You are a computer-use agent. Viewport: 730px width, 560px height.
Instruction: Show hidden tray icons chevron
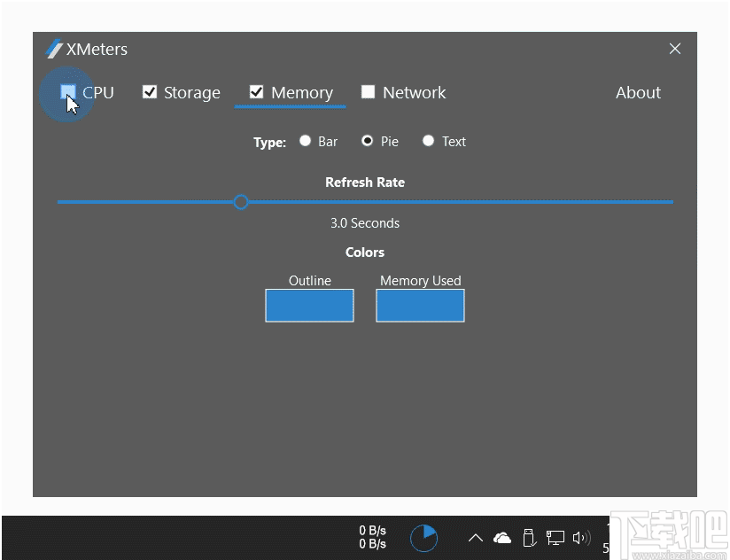click(x=476, y=538)
